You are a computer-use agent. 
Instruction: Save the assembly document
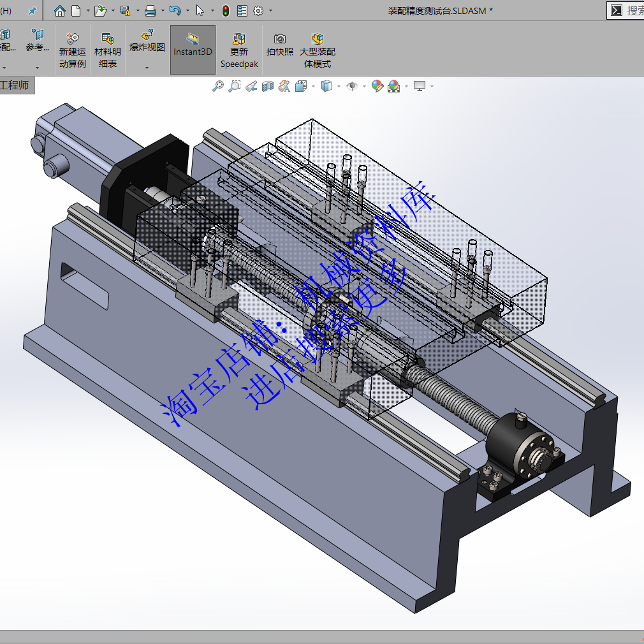[125, 11]
